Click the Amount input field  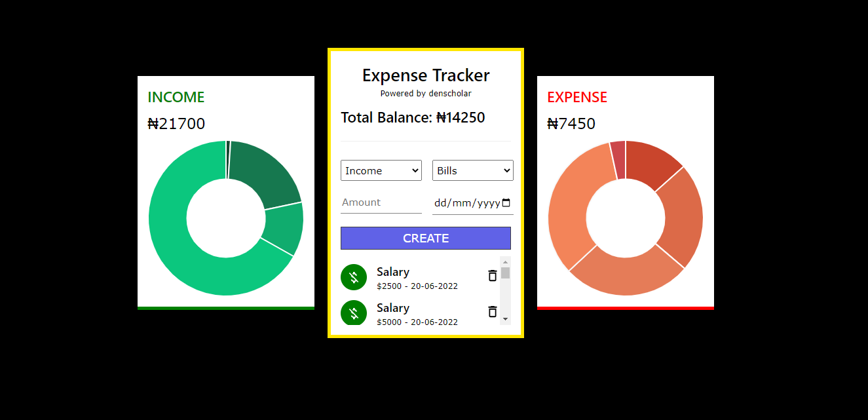[x=380, y=202]
